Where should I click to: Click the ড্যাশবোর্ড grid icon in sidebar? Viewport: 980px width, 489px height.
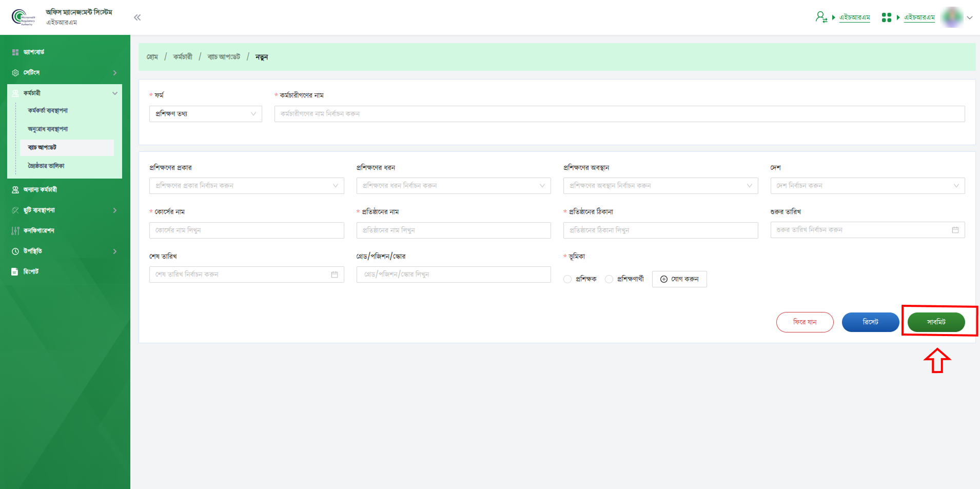tap(15, 52)
